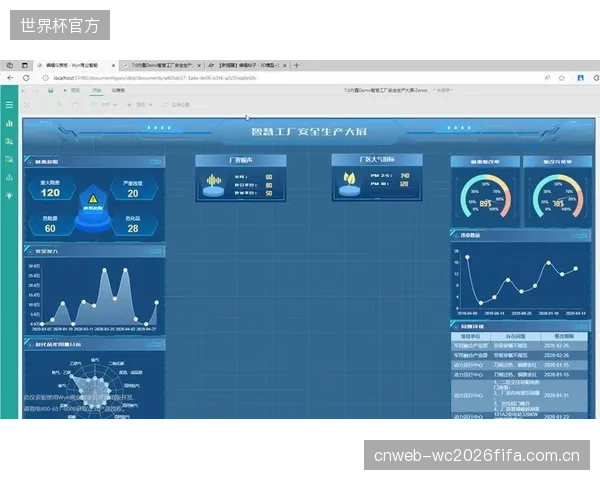The image size is (600, 480).
Task: Click the favorites star icon in the address bar
Action: coord(561,78)
